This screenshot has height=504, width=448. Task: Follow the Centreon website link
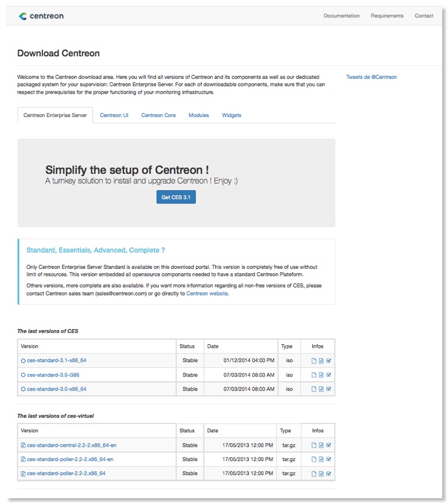pos(207,294)
